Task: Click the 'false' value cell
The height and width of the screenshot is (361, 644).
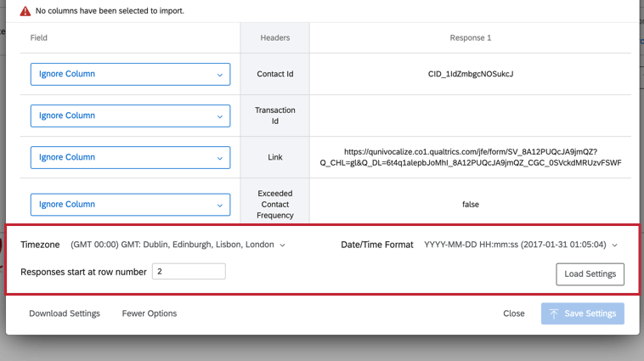Action: coord(471,204)
